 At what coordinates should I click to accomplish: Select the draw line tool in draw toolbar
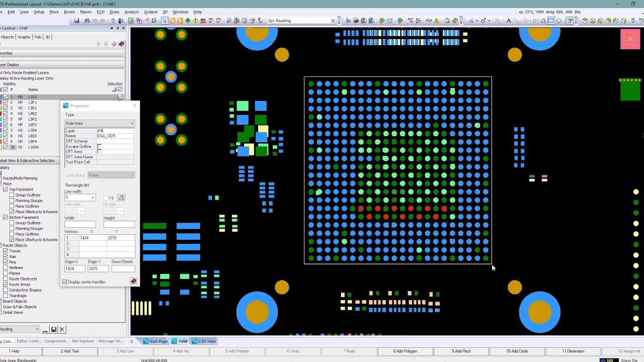[x=517, y=21]
